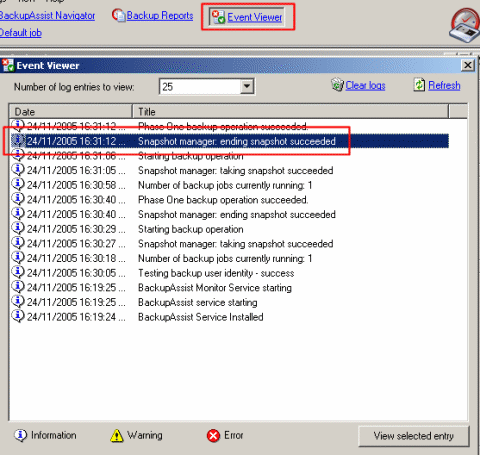Select the 16:30:29 Starting backup operation entry

click(x=229, y=229)
